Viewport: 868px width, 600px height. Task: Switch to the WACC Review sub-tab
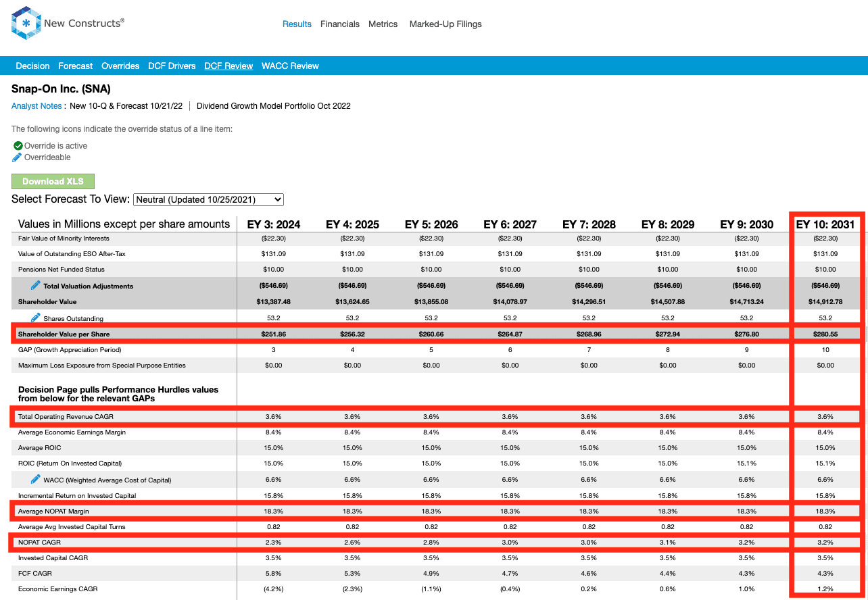[x=290, y=66]
